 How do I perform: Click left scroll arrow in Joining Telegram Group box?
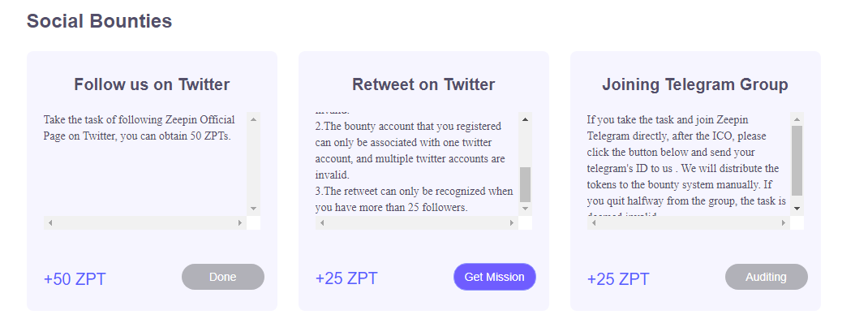tap(594, 222)
